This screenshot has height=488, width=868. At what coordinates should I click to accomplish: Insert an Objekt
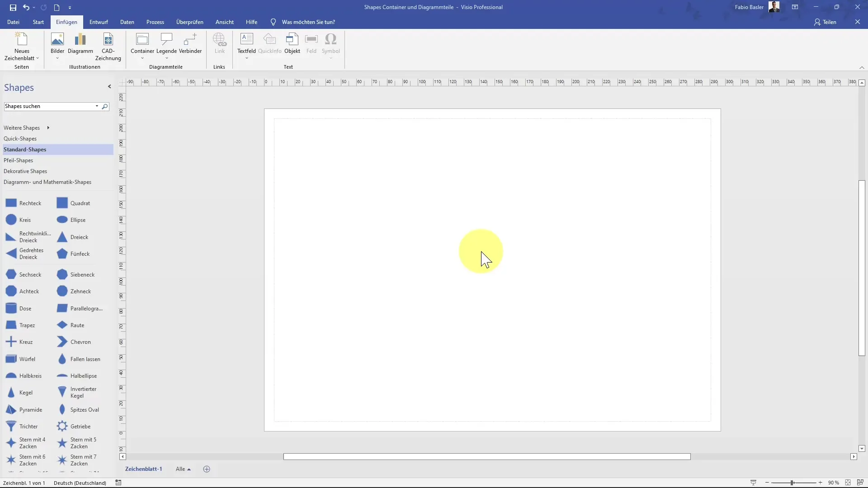292,44
